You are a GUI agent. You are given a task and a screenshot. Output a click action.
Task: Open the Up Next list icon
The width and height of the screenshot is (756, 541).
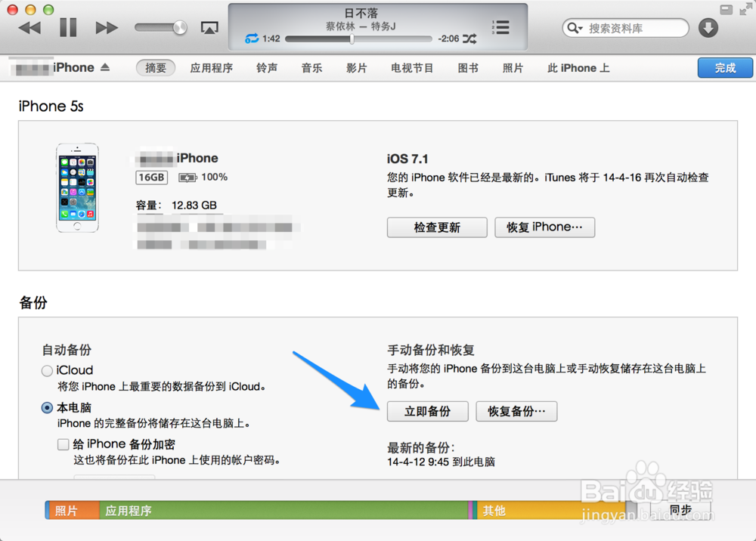pos(500,27)
